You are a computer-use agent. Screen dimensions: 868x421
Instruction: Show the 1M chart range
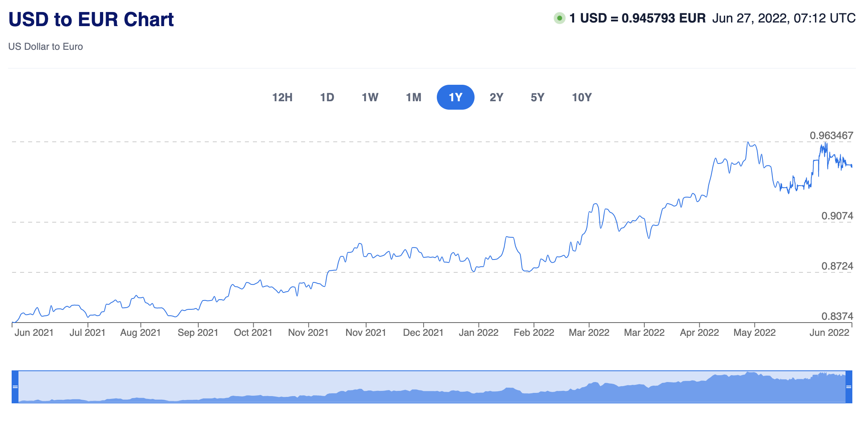[413, 97]
